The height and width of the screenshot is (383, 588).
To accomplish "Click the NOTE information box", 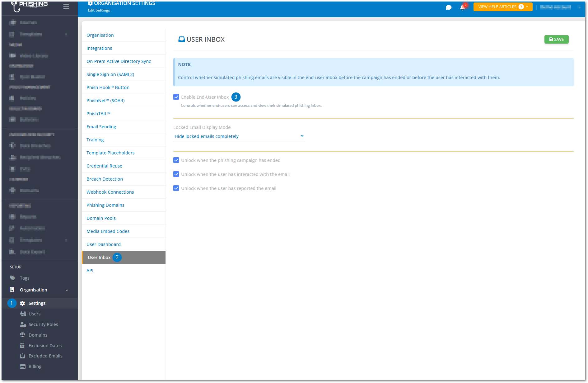I will click(373, 72).
